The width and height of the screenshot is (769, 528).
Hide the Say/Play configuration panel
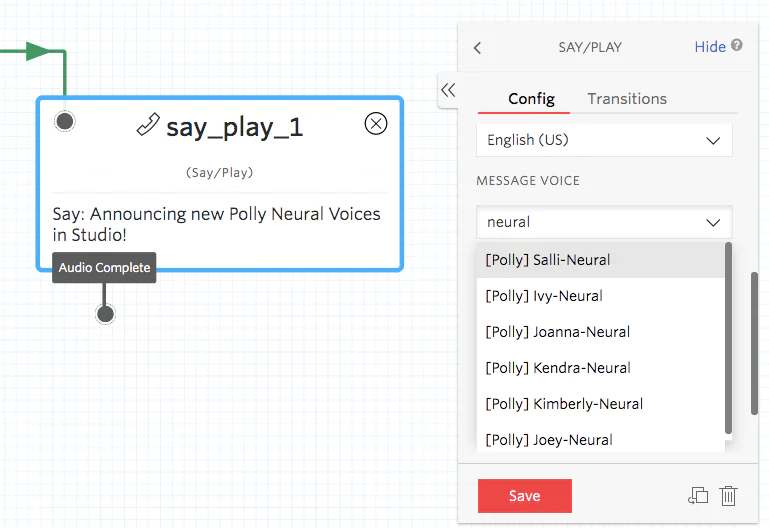(x=710, y=47)
